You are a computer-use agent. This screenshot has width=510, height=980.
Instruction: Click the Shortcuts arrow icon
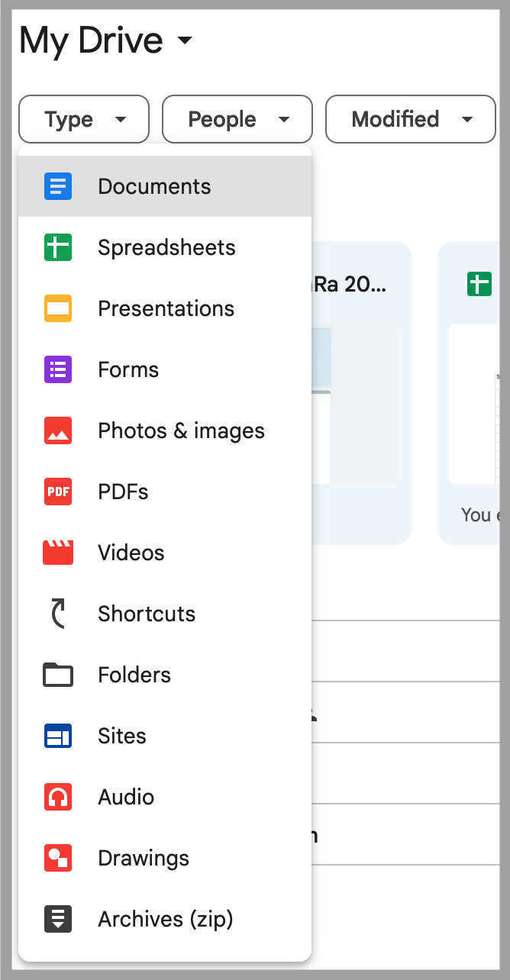[58, 614]
